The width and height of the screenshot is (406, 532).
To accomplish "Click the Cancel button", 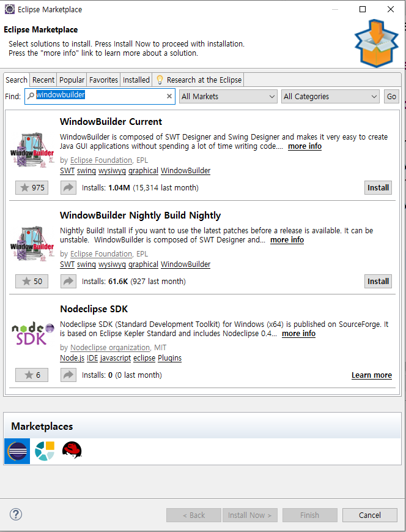I will (x=370, y=515).
